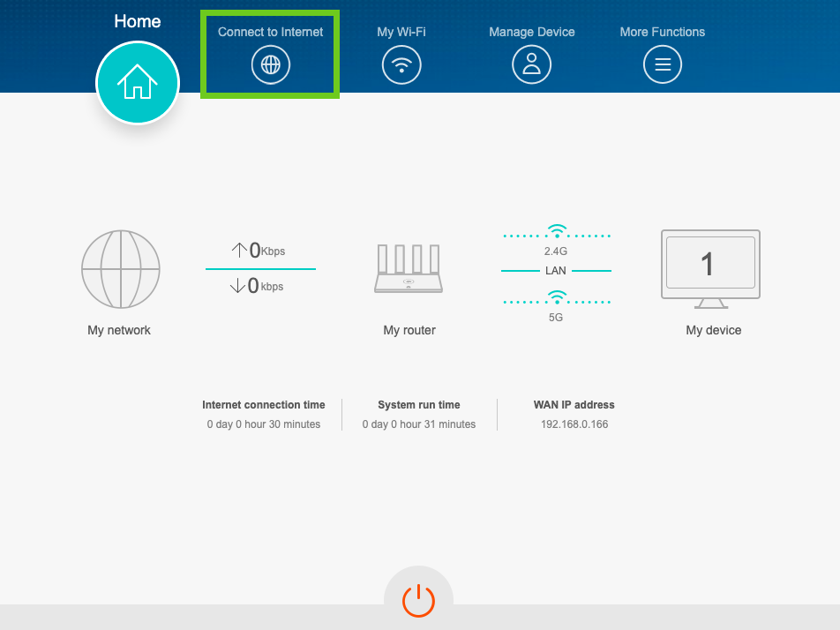
Task: Go to the Manage Device tab label
Action: (x=531, y=32)
